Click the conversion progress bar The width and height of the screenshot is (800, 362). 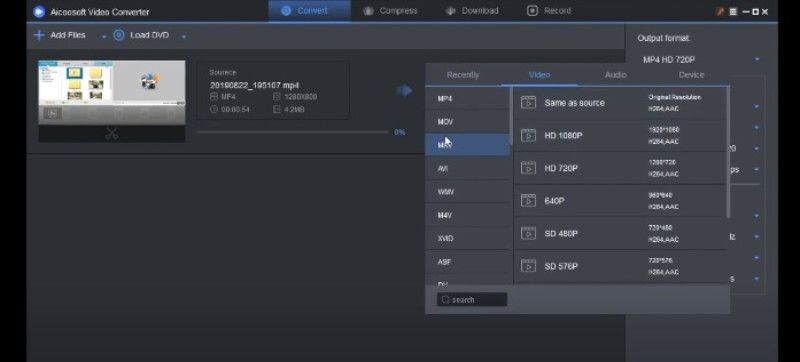pos(293,132)
